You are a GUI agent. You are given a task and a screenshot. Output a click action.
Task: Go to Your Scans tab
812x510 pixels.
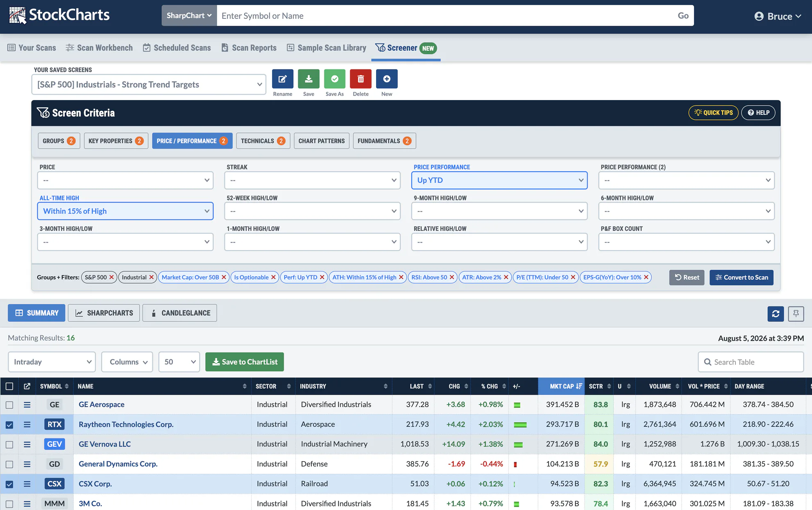click(x=32, y=48)
